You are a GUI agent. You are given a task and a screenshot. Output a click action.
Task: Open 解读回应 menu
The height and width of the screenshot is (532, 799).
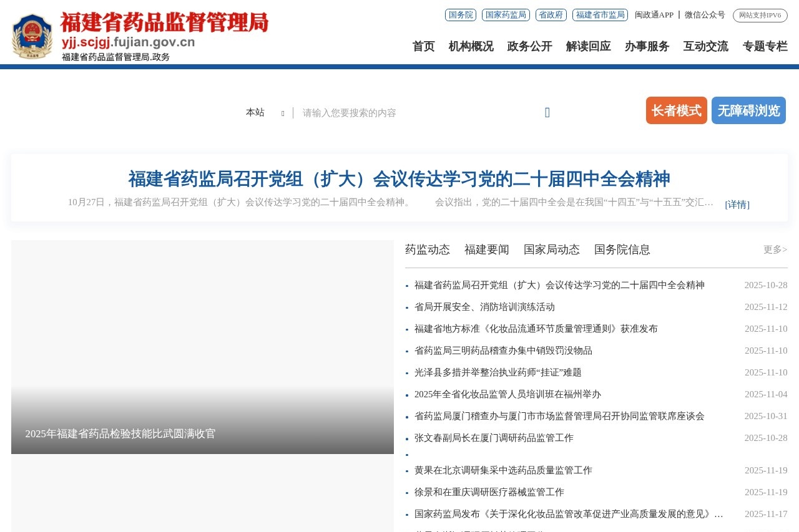(x=588, y=46)
